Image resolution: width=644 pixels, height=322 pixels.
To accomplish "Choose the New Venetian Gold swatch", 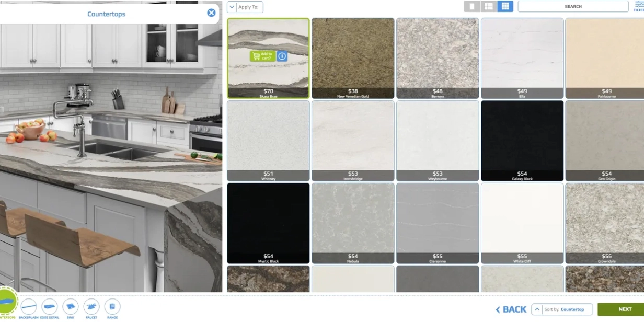I will [353, 58].
